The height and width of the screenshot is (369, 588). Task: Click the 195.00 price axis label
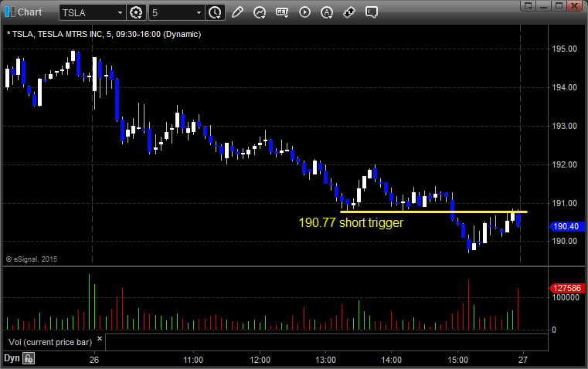(564, 49)
